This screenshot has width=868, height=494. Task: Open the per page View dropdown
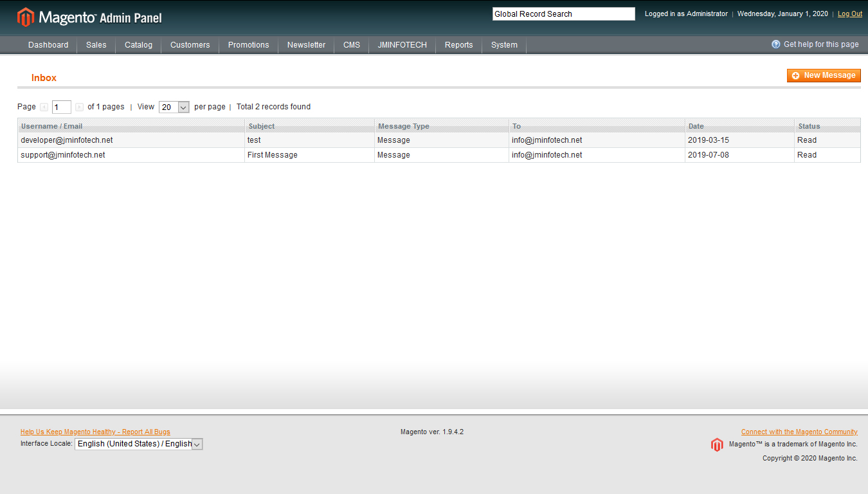174,107
